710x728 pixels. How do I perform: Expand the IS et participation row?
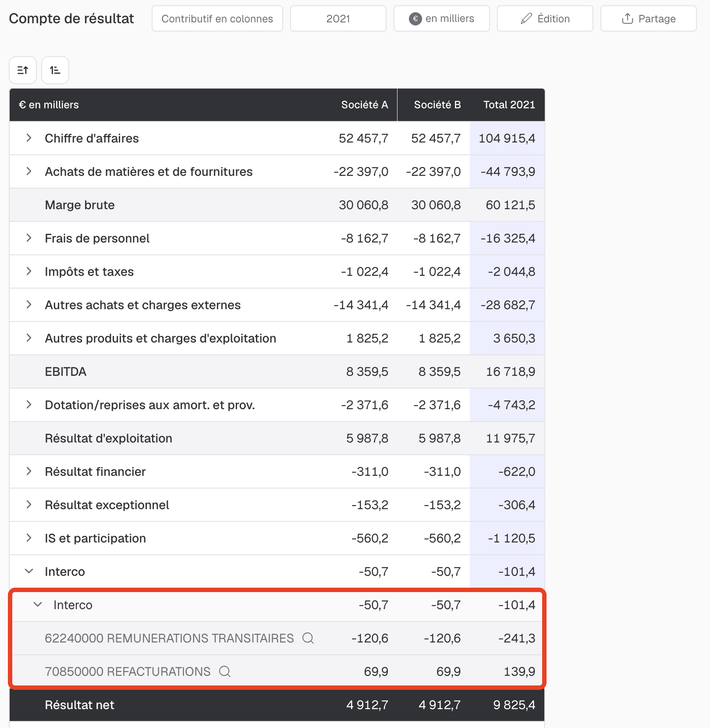click(29, 538)
